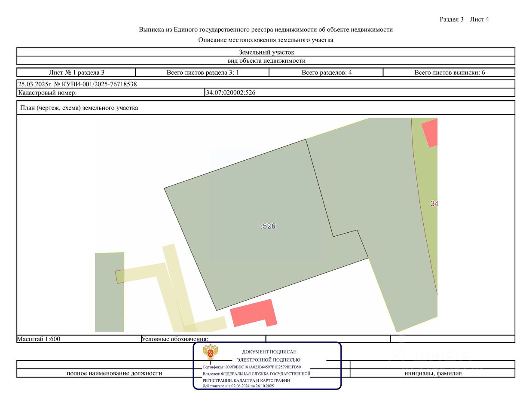Click the "ЭЛЕКТРОННОЙ ПОДПИСЬЮ" stamp line
532x411 pixels.
pos(269,360)
